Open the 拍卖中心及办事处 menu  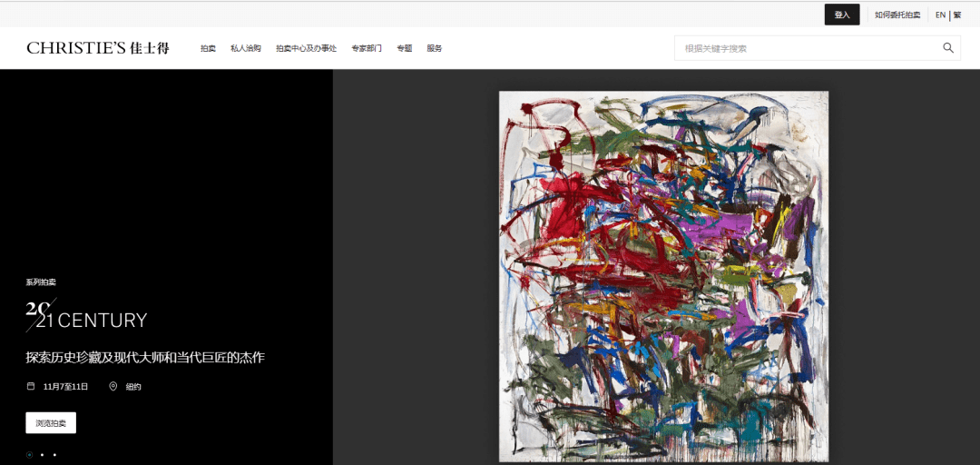pos(307,48)
